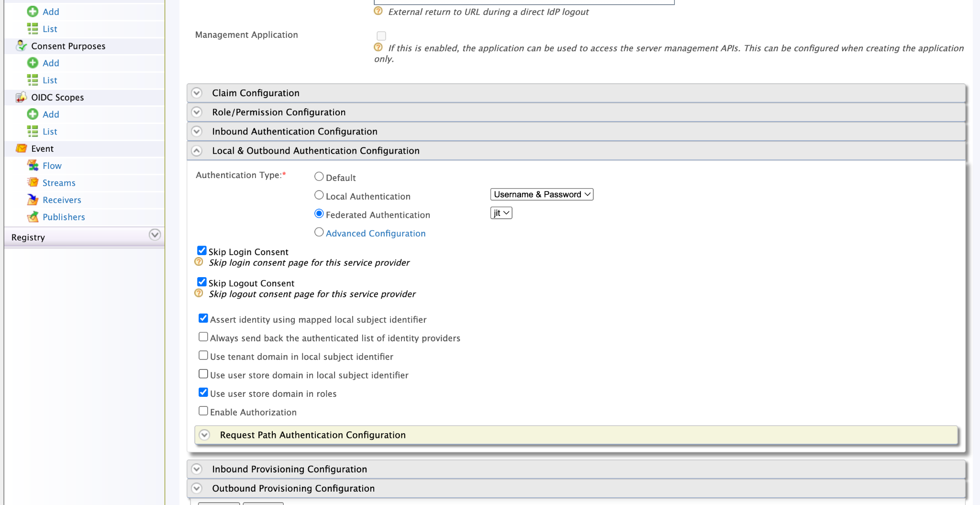The height and width of the screenshot is (505, 980).
Task: Open the Streams link in sidebar
Action: click(x=59, y=183)
